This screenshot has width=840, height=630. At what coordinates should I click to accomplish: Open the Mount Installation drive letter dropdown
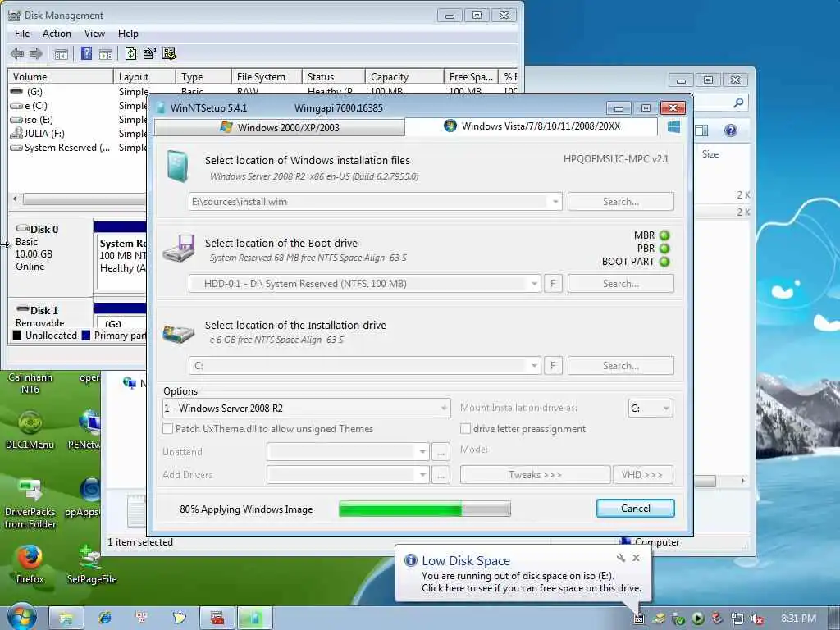(666, 409)
